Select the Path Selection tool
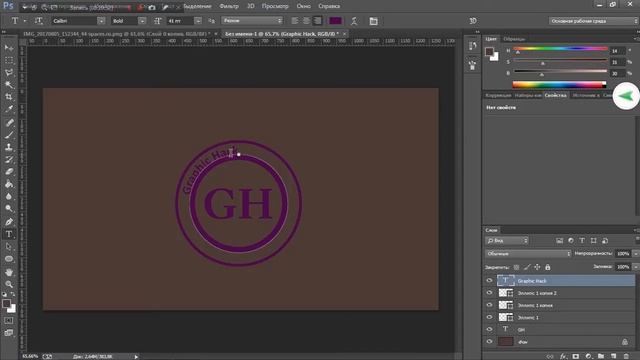 point(9,247)
